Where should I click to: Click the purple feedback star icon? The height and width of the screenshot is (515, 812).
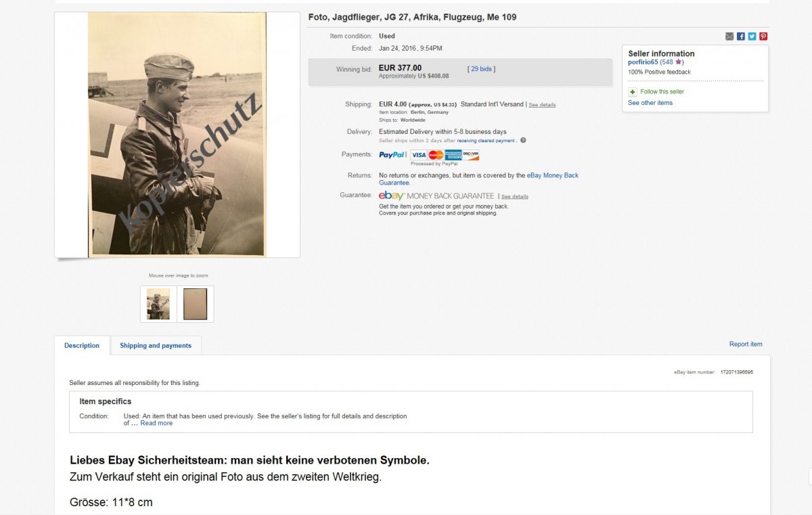click(679, 62)
